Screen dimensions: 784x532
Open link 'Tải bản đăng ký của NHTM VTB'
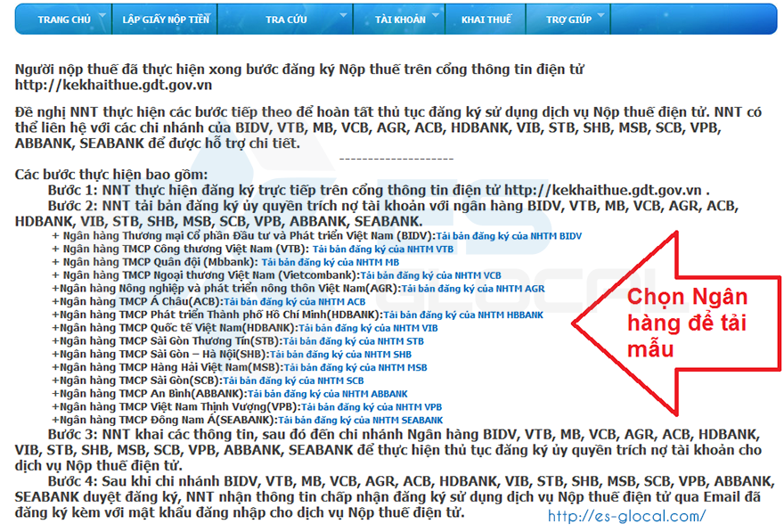[x=383, y=249]
